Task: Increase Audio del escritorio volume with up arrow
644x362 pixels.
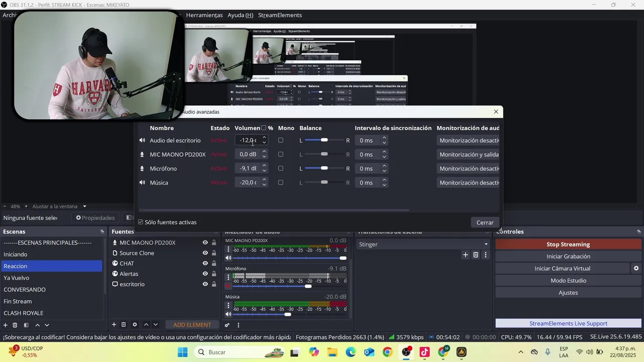Action: [x=264, y=138]
